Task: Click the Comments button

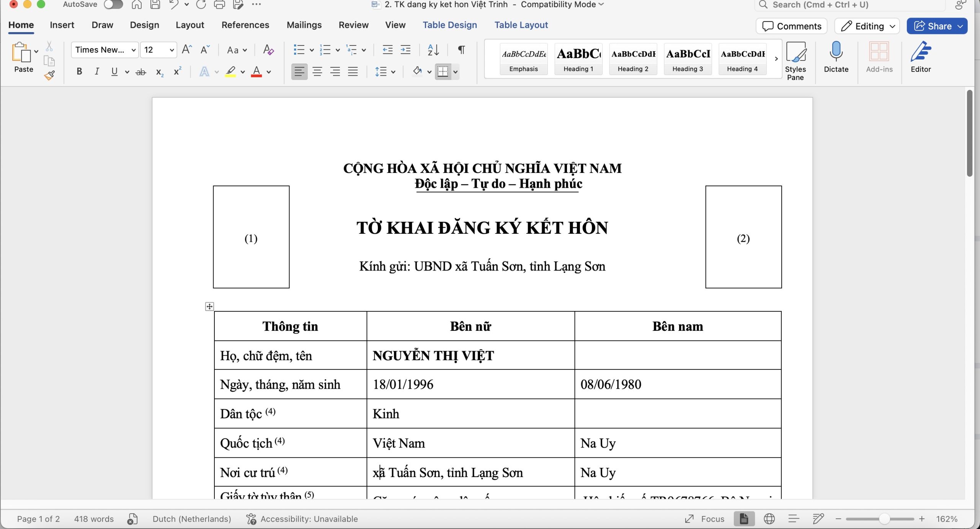Action: tap(791, 26)
